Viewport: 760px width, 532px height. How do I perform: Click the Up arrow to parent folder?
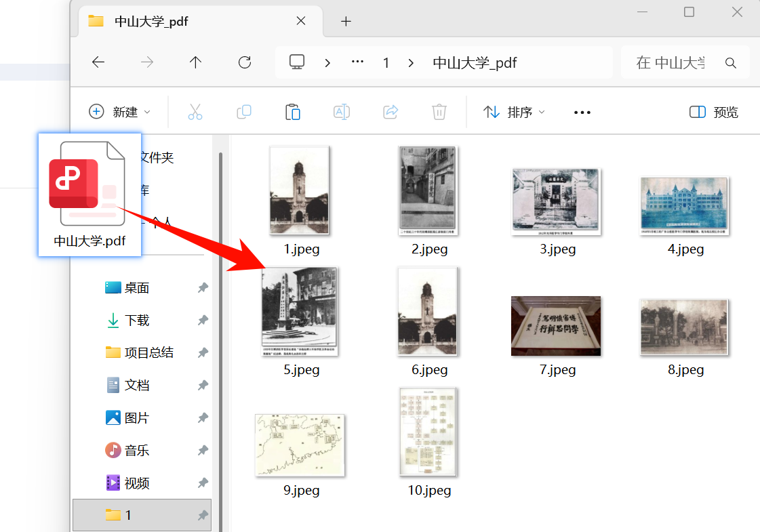pos(195,62)
